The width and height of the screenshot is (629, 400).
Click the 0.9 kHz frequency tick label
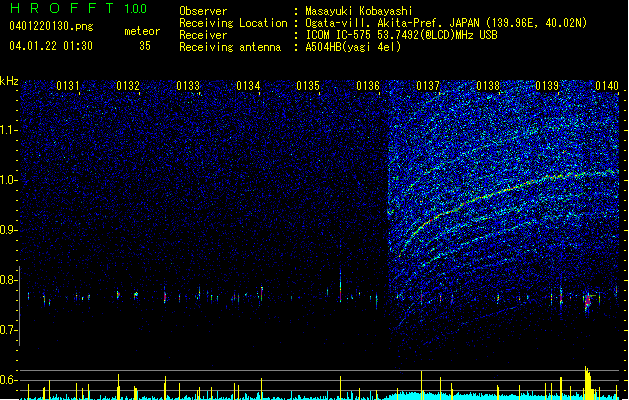click(9, 230)
